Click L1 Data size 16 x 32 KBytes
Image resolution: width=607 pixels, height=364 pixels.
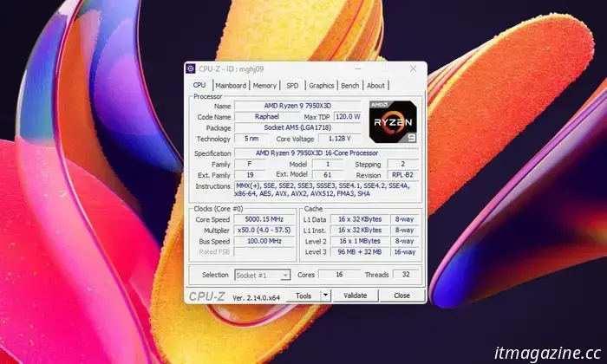pos(360,219)
